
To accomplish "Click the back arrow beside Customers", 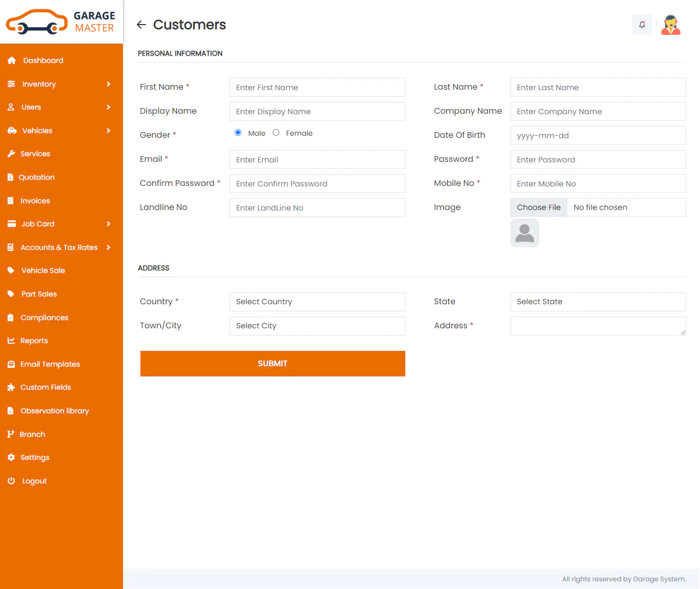I will pyautogui.click(x=141, y=25).
